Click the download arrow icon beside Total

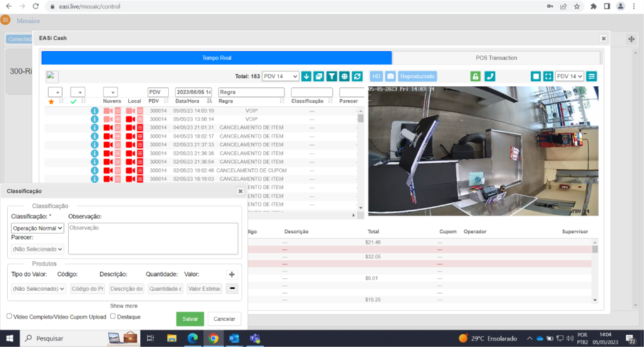(307, 77)
